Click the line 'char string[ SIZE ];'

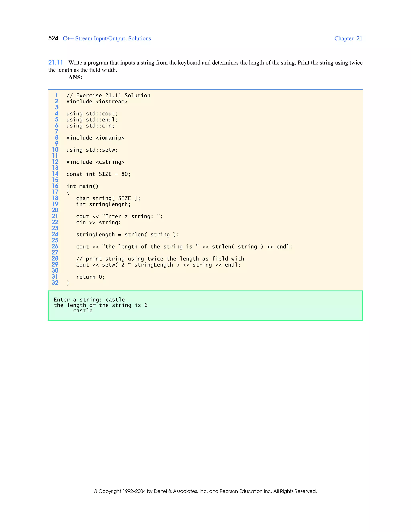pos(108,198)
